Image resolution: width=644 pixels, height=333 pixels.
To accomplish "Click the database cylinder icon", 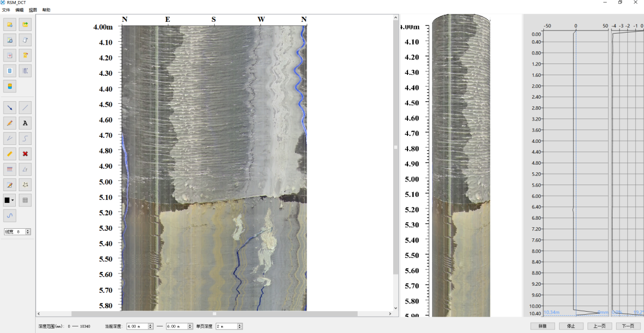I will click(10, 86).
